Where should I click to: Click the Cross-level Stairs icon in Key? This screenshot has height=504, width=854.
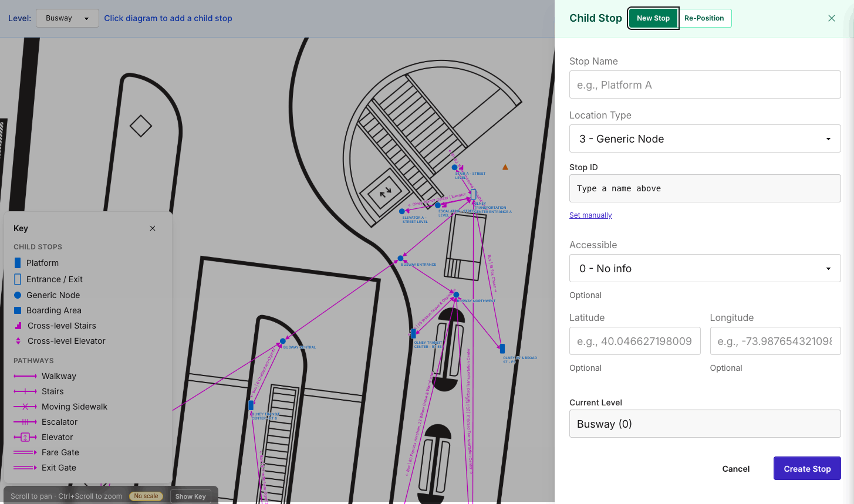click(18, 326)
